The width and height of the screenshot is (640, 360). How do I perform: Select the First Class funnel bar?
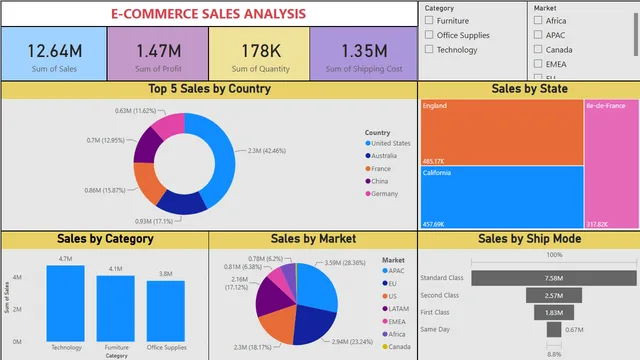(x=554, y=312)
